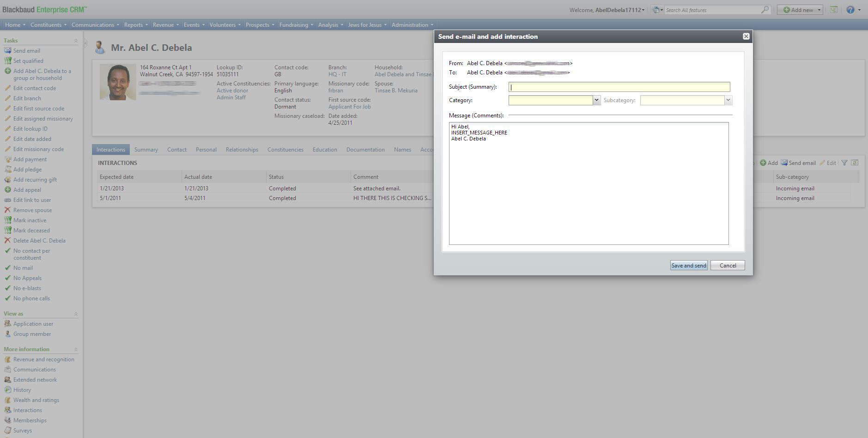Open the Subcategory dropdown arrow

(728, 100)
